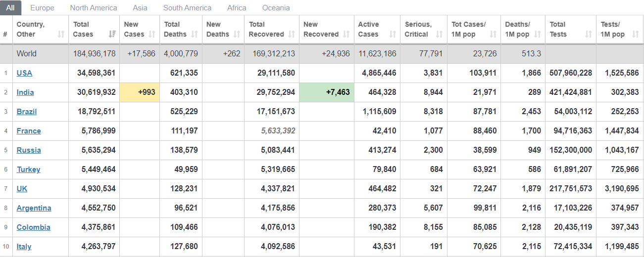Sort by Serious, Critical arrows icon
Image resolution: width=644 pixels, height=257 pixels.
(439, 34)
